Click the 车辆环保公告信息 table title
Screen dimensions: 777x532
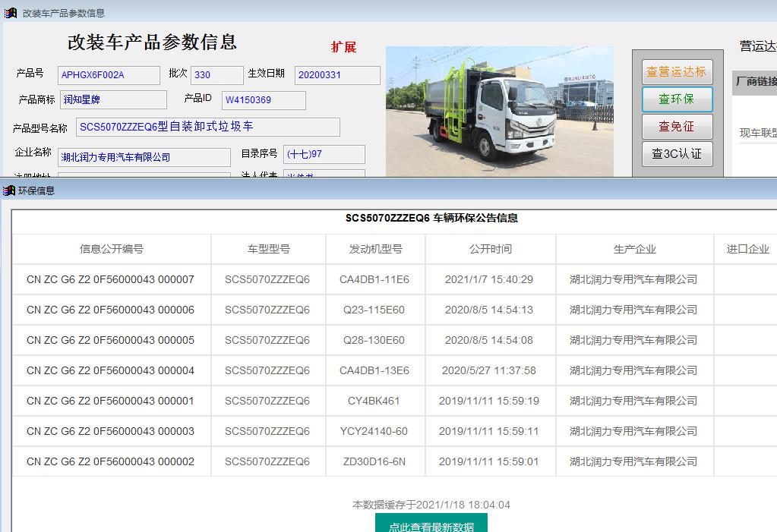[x=431, y=218]
